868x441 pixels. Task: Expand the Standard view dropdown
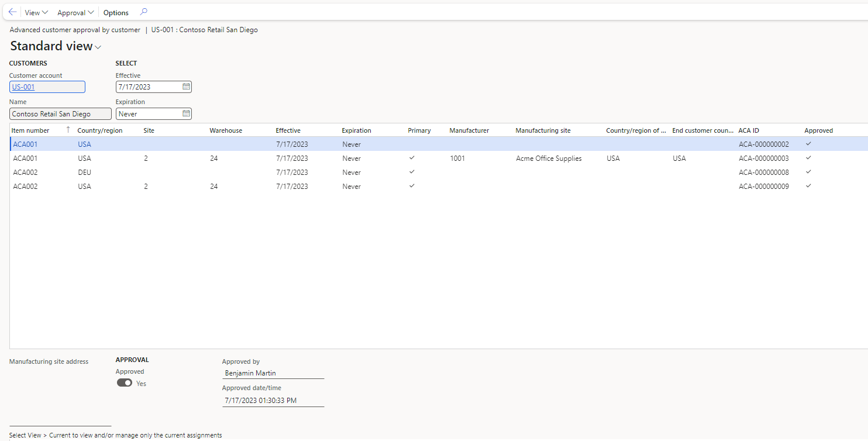98,46
